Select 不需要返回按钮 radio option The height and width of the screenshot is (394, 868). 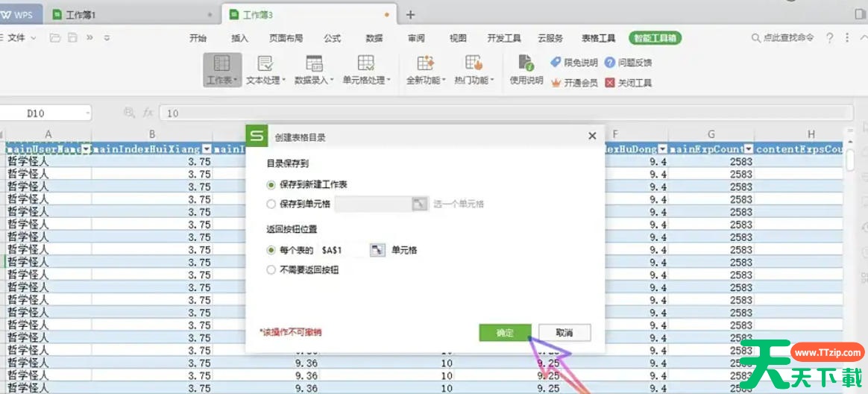pos(271,270)
